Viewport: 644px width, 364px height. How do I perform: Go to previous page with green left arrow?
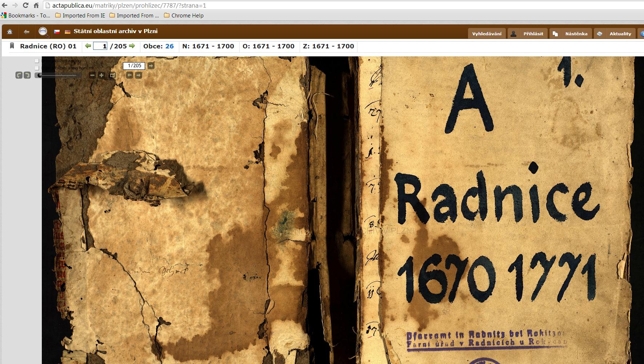click(88, 46)
